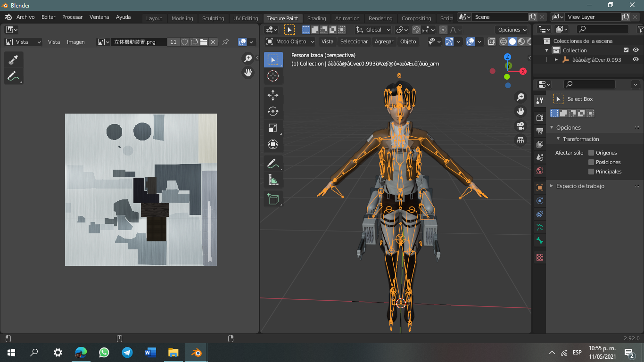This screenshot has width=644, height=362.
Task: Switch to the Sculpting workspace tab
Action: pyautogui.click(x=213, y=18)
